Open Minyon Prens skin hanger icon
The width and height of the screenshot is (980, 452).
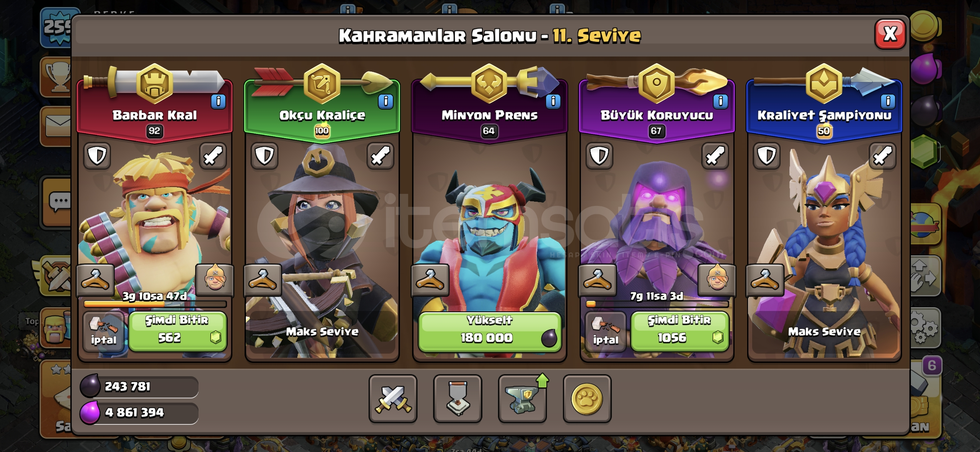coord(430,280)
